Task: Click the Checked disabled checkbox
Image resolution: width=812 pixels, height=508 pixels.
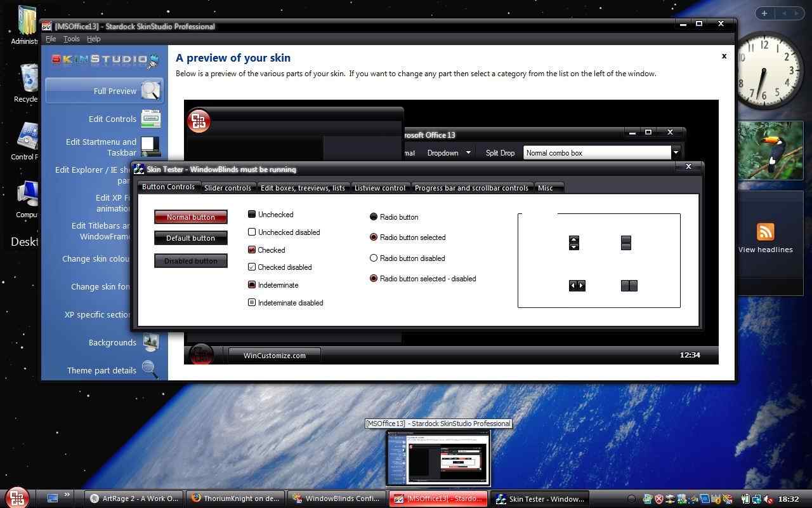Action: coord(252,267)
